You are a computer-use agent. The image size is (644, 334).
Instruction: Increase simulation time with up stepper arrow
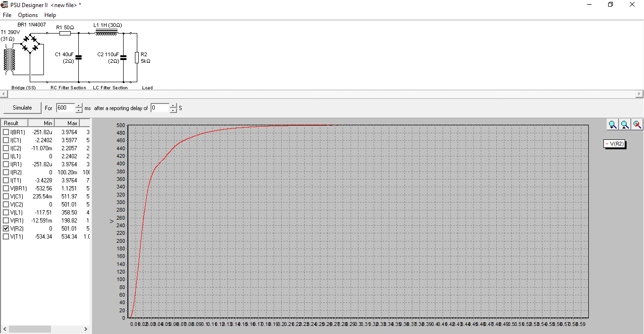click(79, 105)
